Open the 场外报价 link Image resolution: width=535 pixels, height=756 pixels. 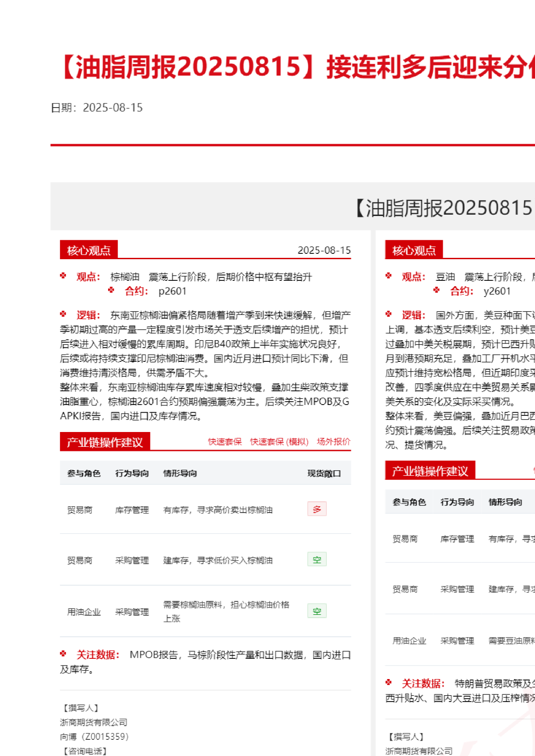(x=333, y=441)
